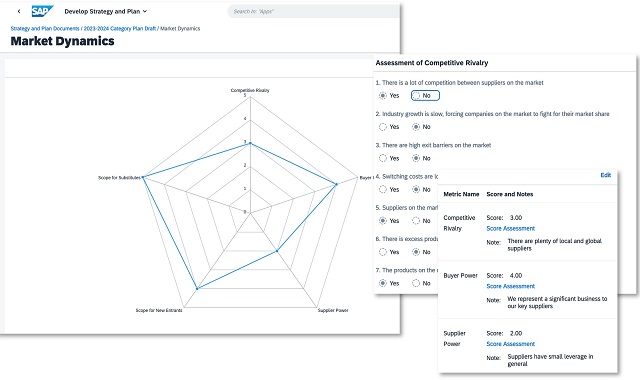This screenshot has height=380, width=640.
Task: Open 2023-2024 Category Plan Draft breadcrumb
Action: point(120,29)
